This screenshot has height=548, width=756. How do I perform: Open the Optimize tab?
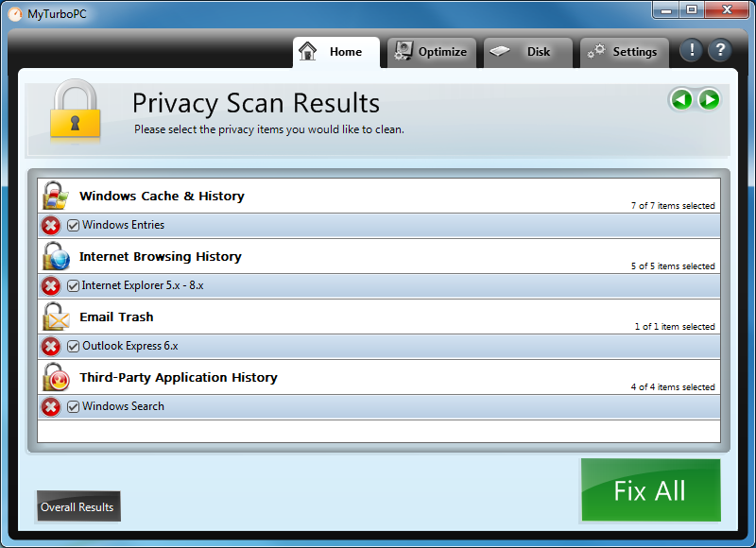432,53
